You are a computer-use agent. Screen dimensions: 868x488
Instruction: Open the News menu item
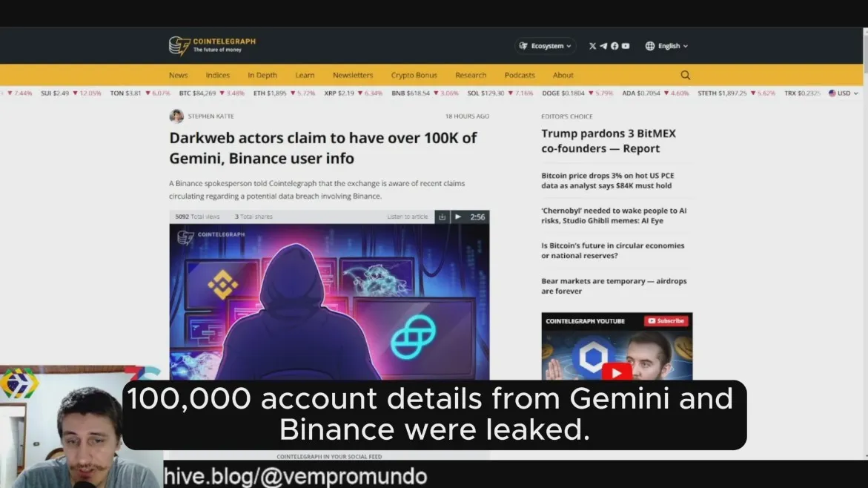(178, 75)
